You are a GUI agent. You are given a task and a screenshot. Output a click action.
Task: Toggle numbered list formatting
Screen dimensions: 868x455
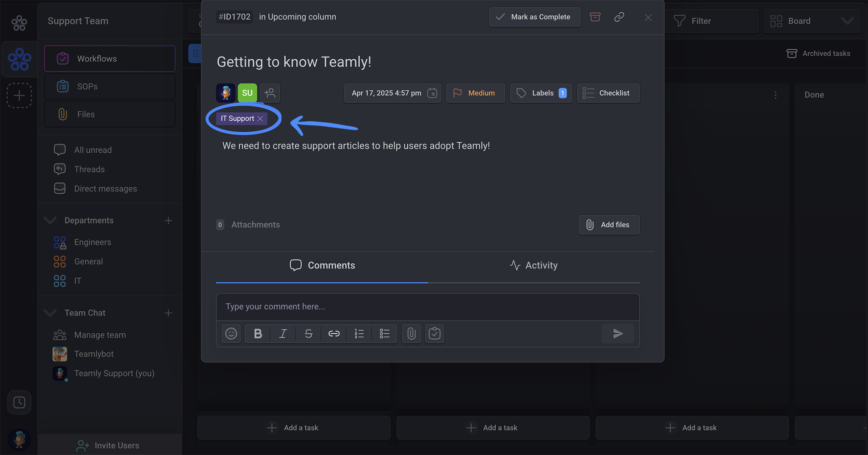359,334
